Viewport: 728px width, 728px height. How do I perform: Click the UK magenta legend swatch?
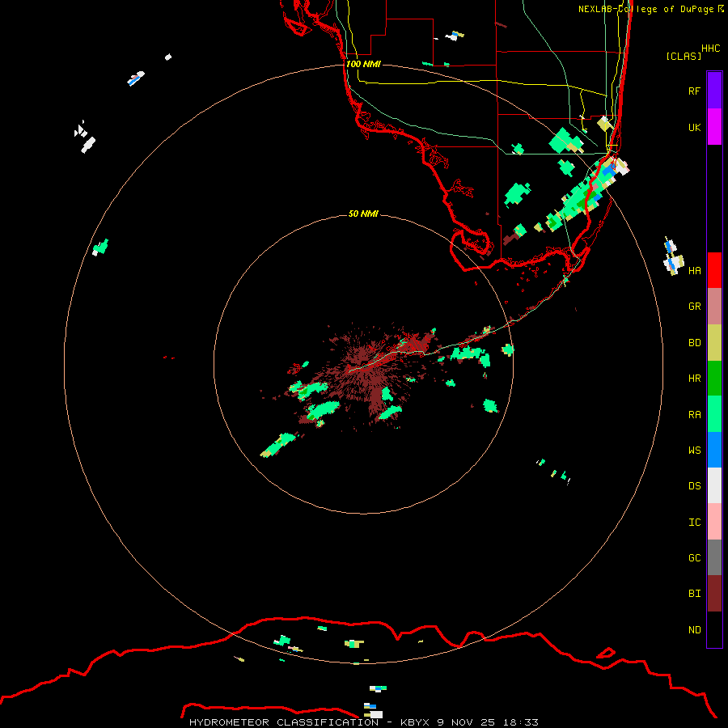[x=714, y=127]
